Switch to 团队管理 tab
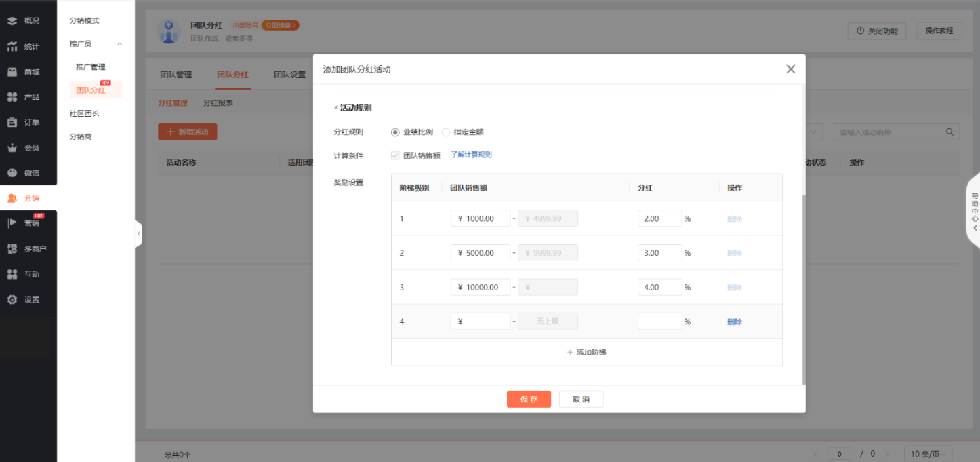This screenshot has height=462, width=980. pyautogui.click(x=176, y=75)
